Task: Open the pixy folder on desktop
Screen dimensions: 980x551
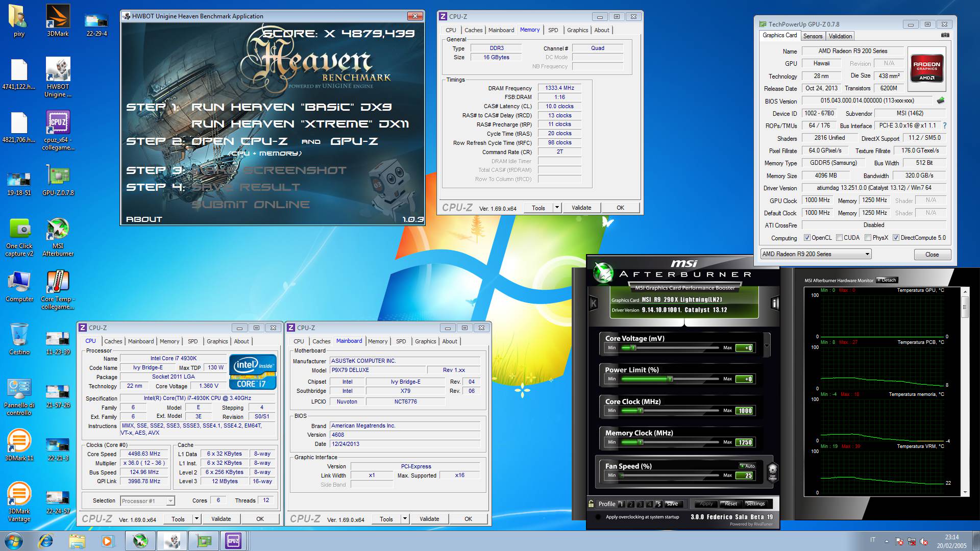Action: [19, 20]
